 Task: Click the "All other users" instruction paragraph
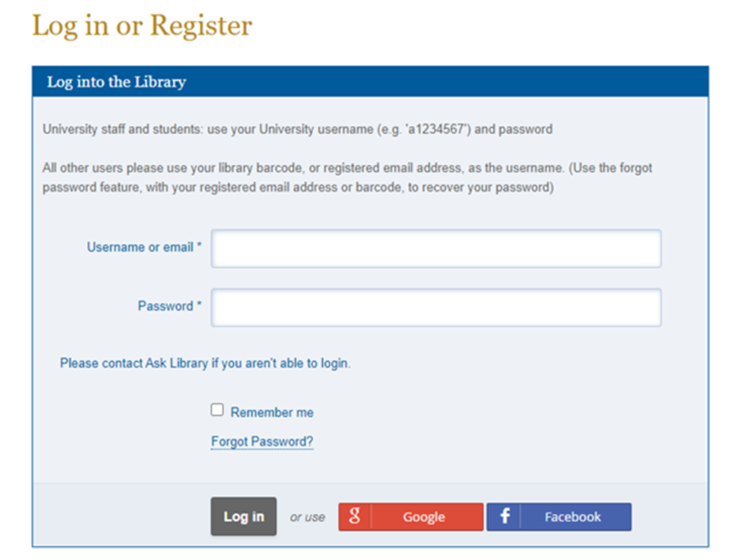[347, 177]
